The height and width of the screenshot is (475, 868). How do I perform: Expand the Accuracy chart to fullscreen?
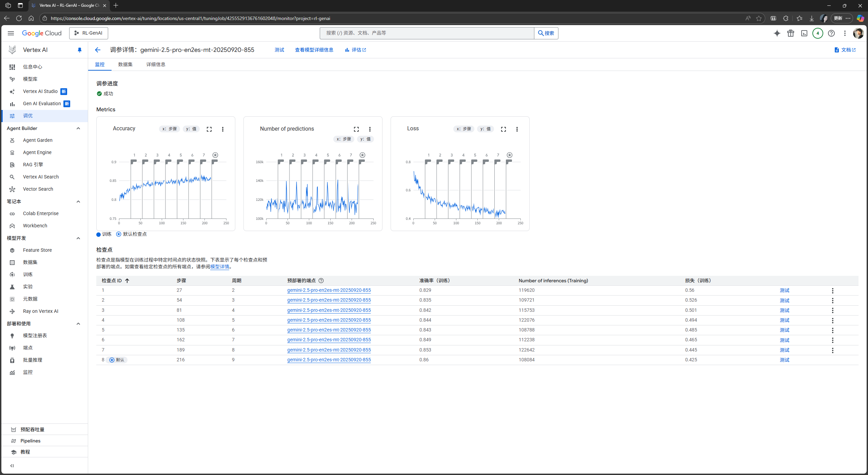[x=209, y=129]
